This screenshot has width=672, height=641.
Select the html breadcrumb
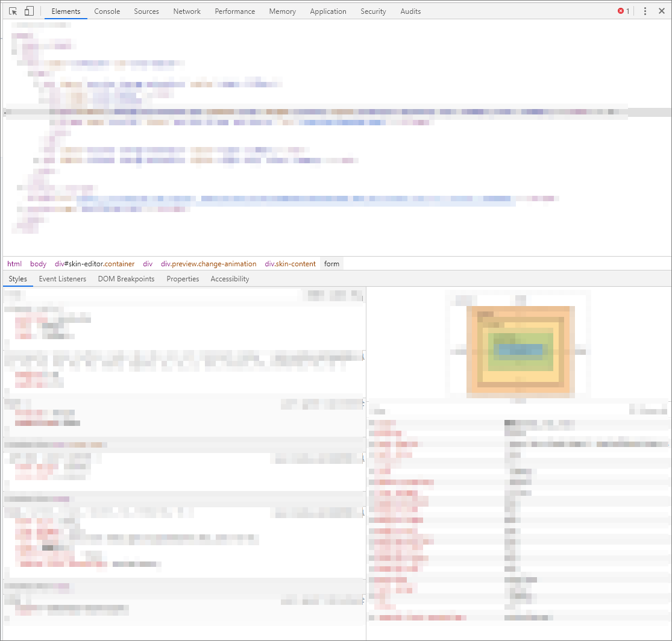click(14, 264)
